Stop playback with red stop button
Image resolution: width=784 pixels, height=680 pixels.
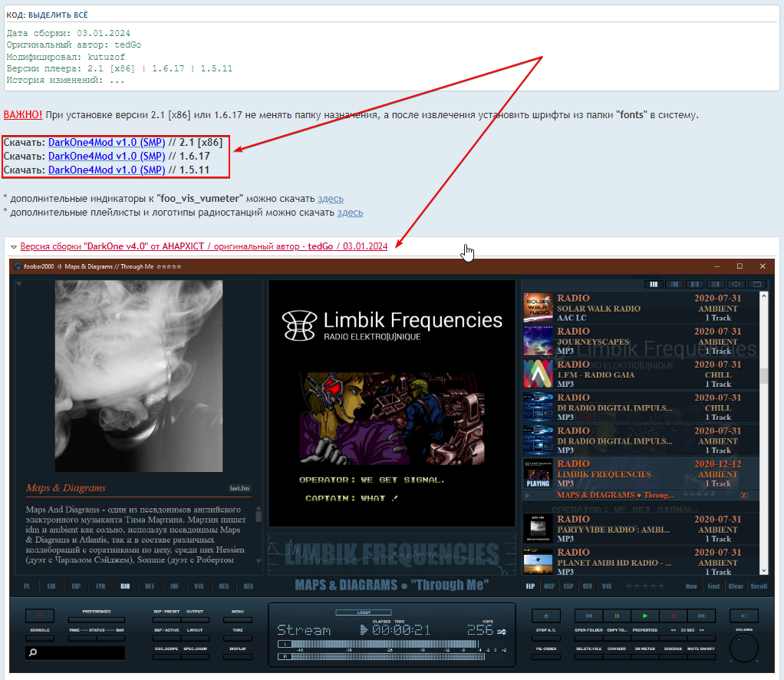click(673, 616)
